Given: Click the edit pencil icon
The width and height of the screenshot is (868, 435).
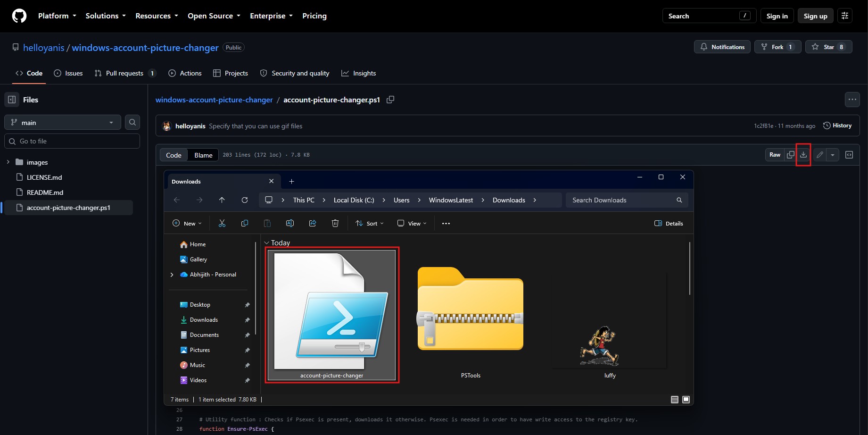Looking at the screenshot, I should 820,155.
